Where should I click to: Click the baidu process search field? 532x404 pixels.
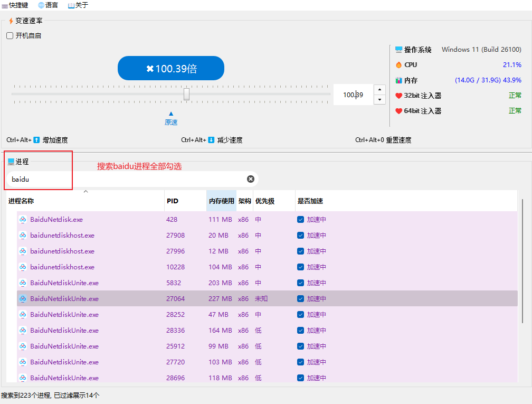point(132,179)
